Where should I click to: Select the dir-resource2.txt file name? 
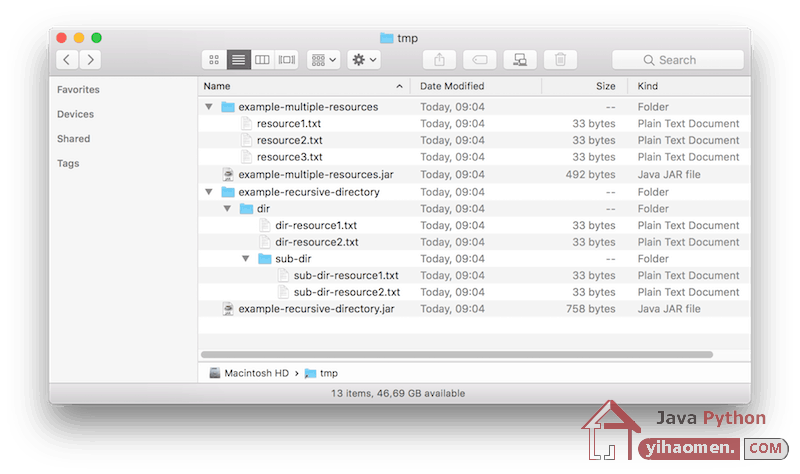(x=317, y=242)
